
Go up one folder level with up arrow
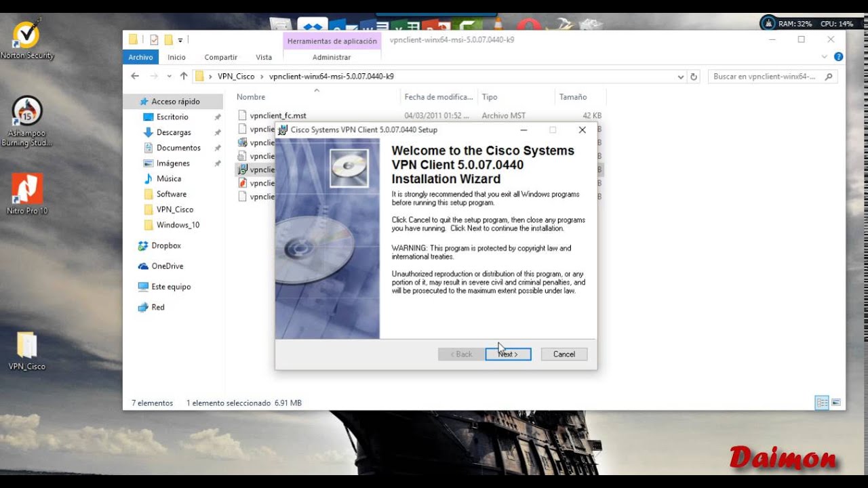183,77
